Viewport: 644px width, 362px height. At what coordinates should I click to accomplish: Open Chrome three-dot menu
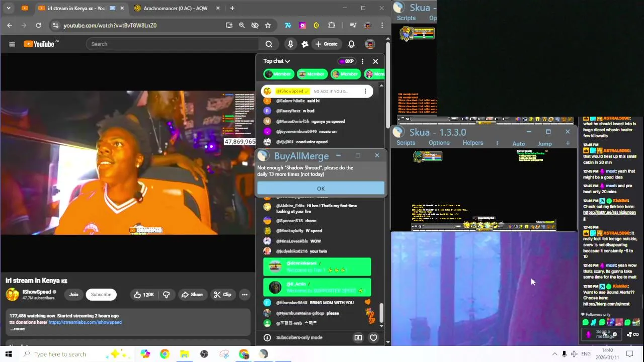point(382,25)
